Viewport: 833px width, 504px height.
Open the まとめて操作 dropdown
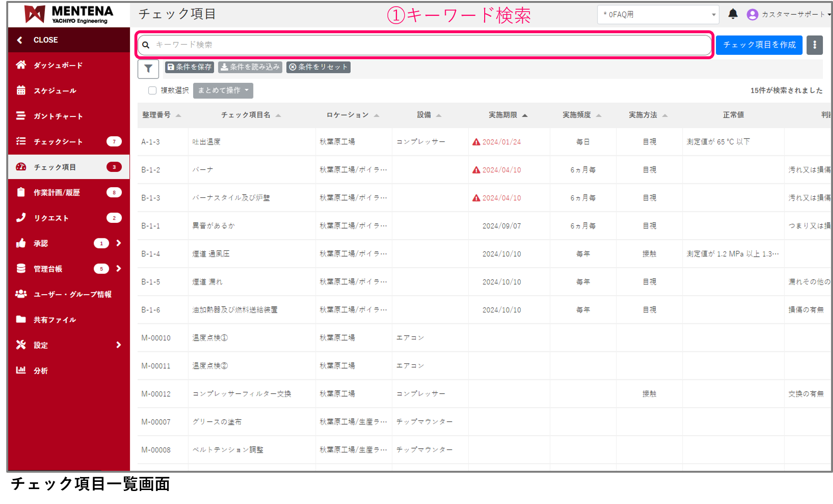click(223, 90)
